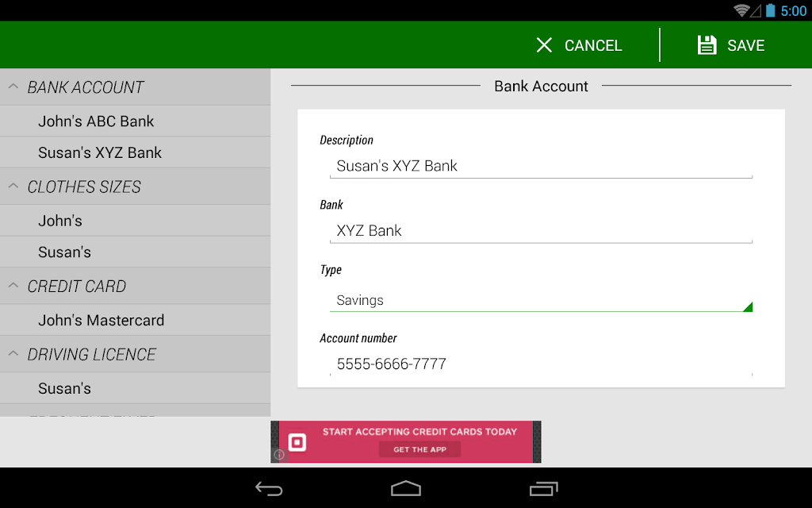
Task: Select John's Mastercard entry
Action: pos(135,321)
